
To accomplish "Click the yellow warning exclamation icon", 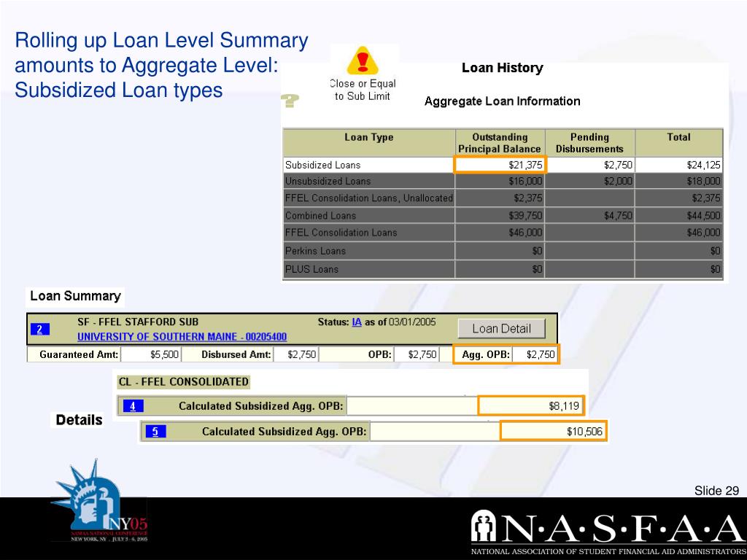I will (x=363, y=61).
